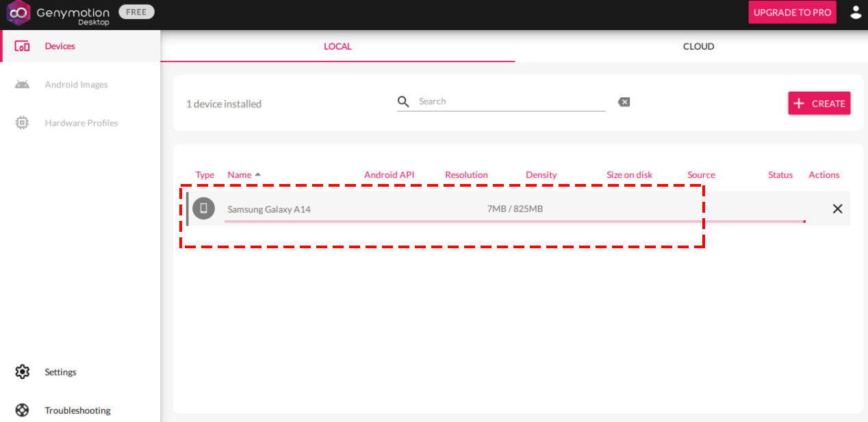Viewport: 868px width, 422px height.
Task: Open Troubleshooting lifebuoy icon
Action: (x=22, y=410)
